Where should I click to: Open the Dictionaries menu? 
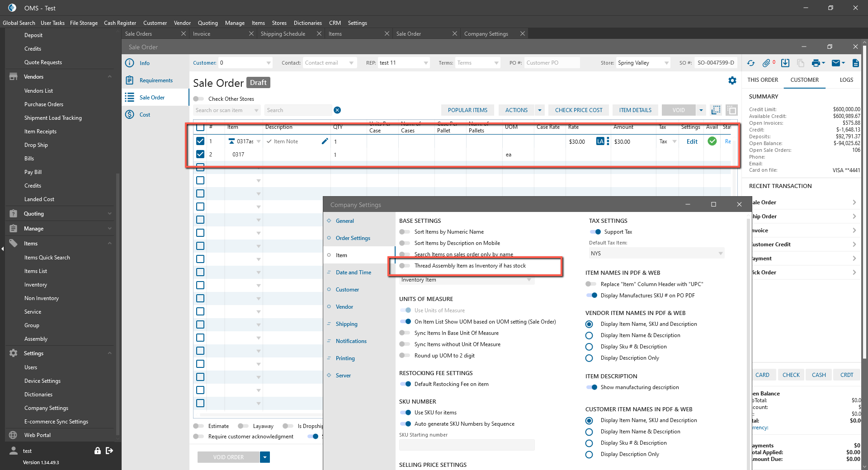tap(307, 23)
